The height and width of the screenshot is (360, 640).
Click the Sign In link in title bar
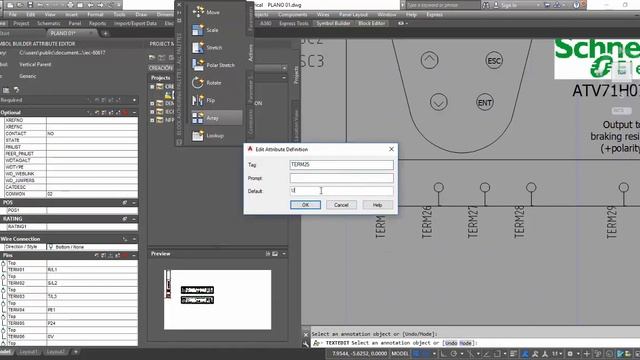(509, 5)
